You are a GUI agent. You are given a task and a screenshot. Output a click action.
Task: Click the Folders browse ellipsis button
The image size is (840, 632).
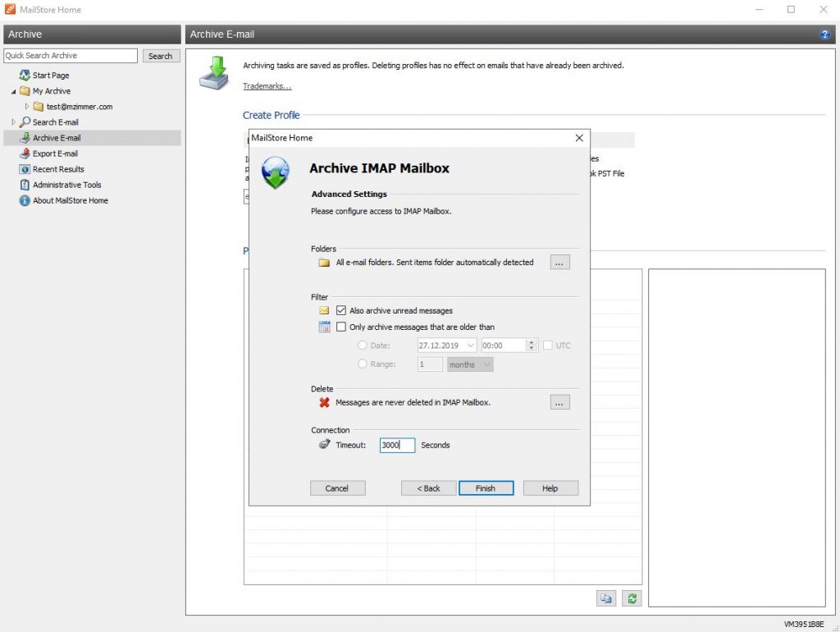coord(559,263)
